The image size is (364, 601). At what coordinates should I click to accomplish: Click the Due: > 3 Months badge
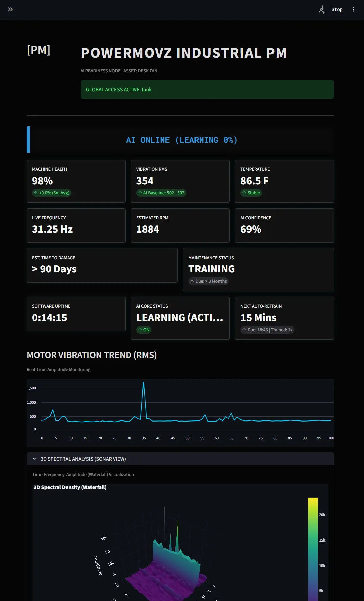pyautogui.click(x=208, y=281)
